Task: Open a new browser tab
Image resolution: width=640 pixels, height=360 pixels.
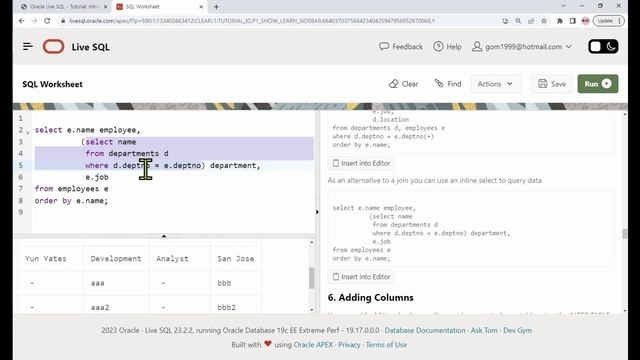Action: point(216,7)
